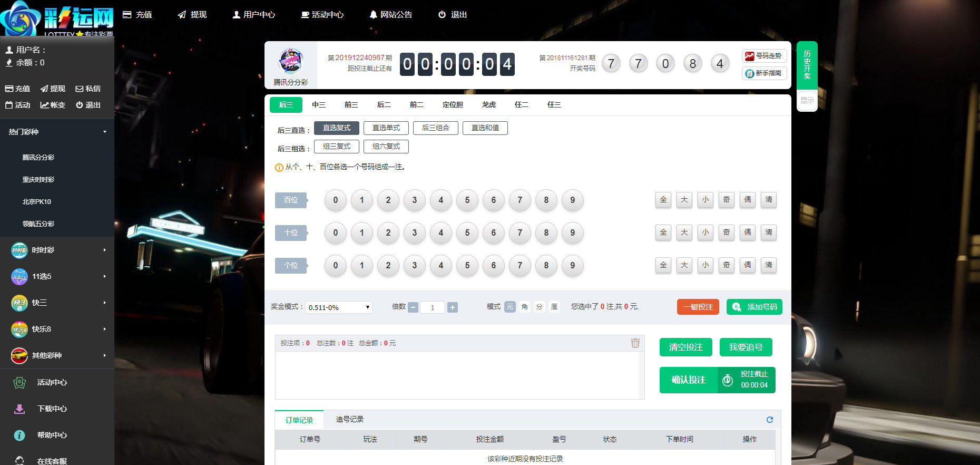
Task: Select 元 betting unit mode
Action: point(509,307)
